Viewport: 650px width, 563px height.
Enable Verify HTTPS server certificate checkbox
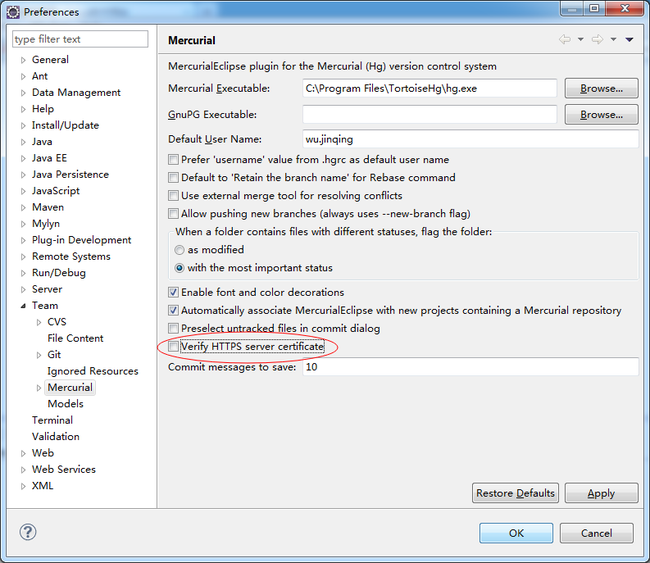[x=173, y=346]
